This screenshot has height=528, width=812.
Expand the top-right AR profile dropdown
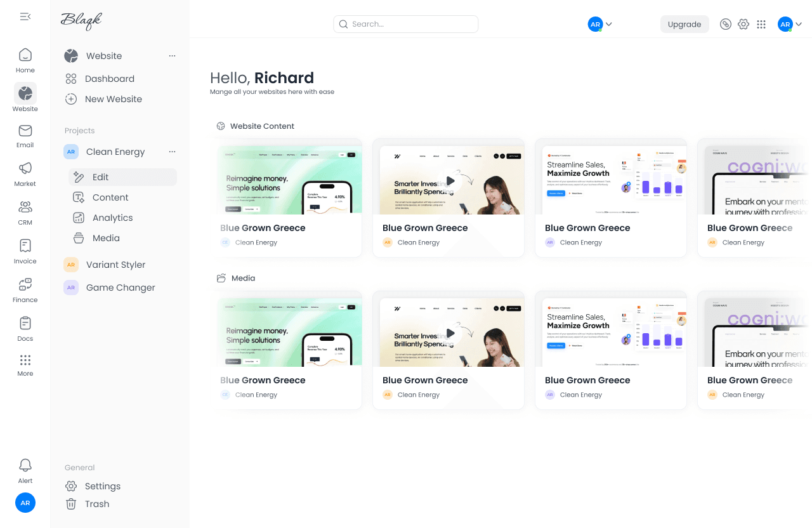pos(790,24)
